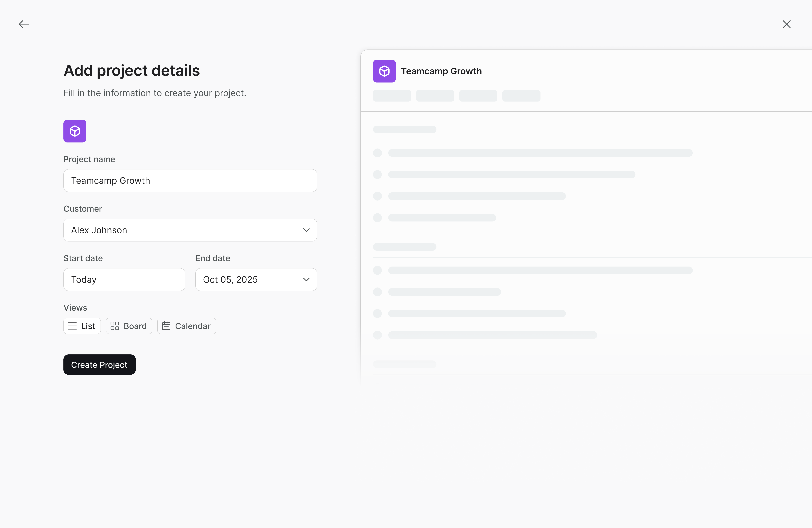Click the Create Project button

tap(99, 365)
